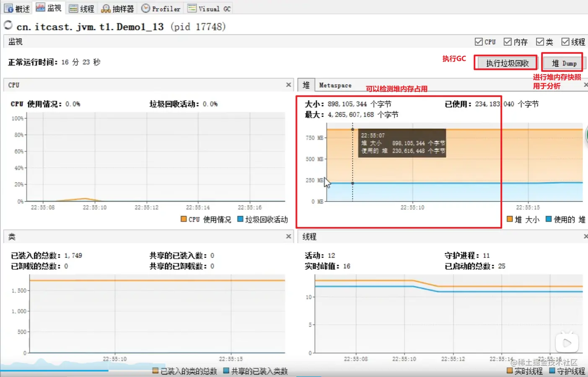Click the 22:55:07 marker on heap chart
588x377 pixels.
pos(352,129)
